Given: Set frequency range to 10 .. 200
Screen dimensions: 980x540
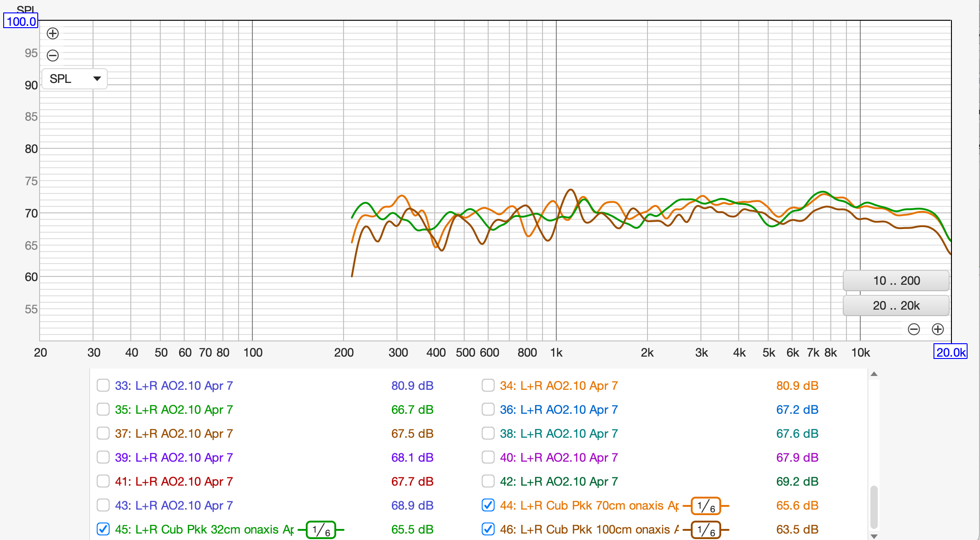Looking at the screenshot, I should [x=896, y=281].
